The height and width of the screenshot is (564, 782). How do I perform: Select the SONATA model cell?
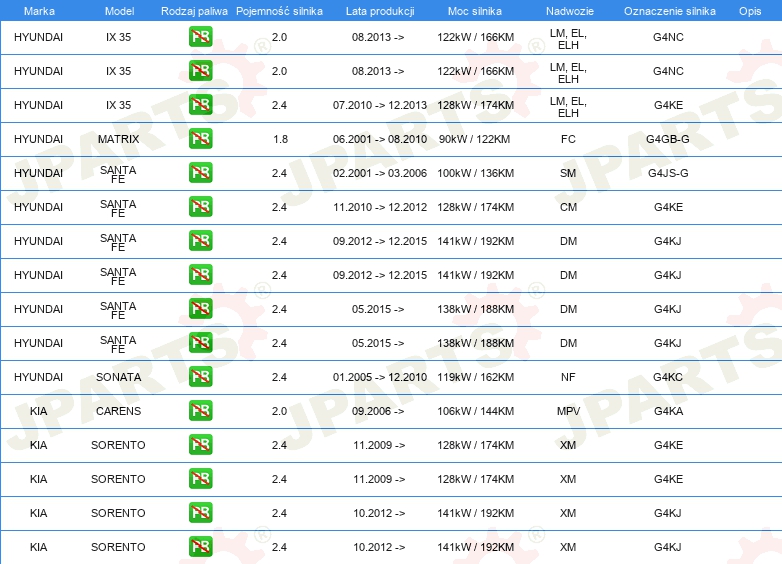click(x=118, y=377)
